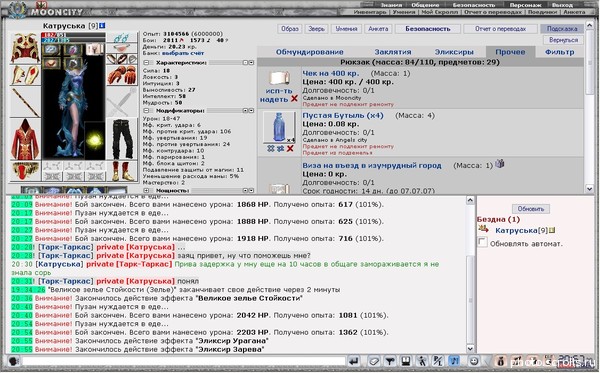
Task: Click the bold Безопасность button
Action: pos(427,29)
